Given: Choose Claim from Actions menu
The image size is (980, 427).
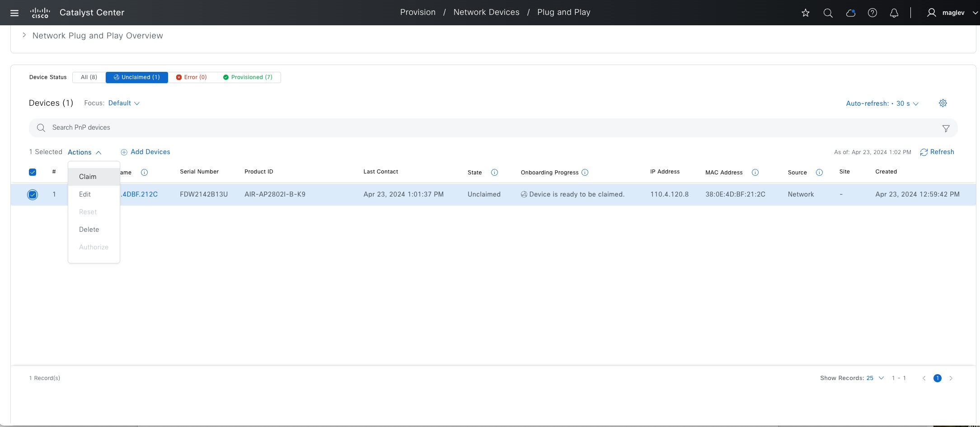Looking at the screenshot, I should (88, 177).
